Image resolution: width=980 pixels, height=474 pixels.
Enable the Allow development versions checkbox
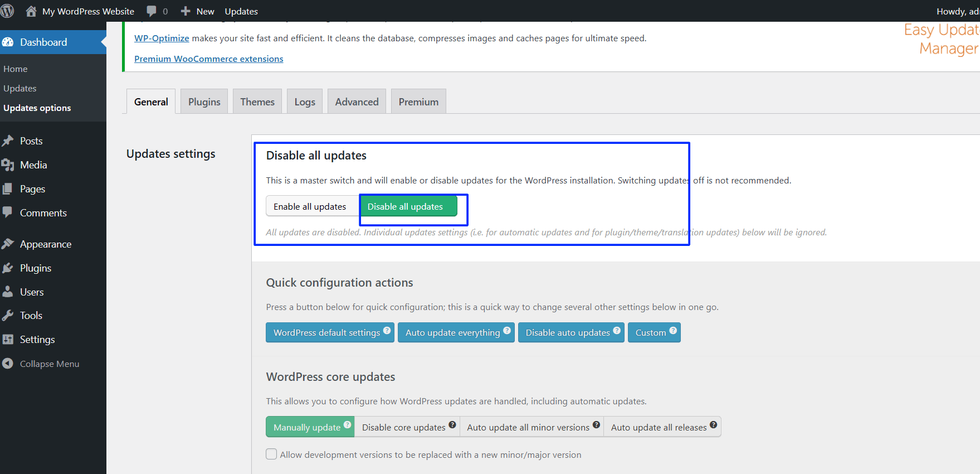point(271,454)
